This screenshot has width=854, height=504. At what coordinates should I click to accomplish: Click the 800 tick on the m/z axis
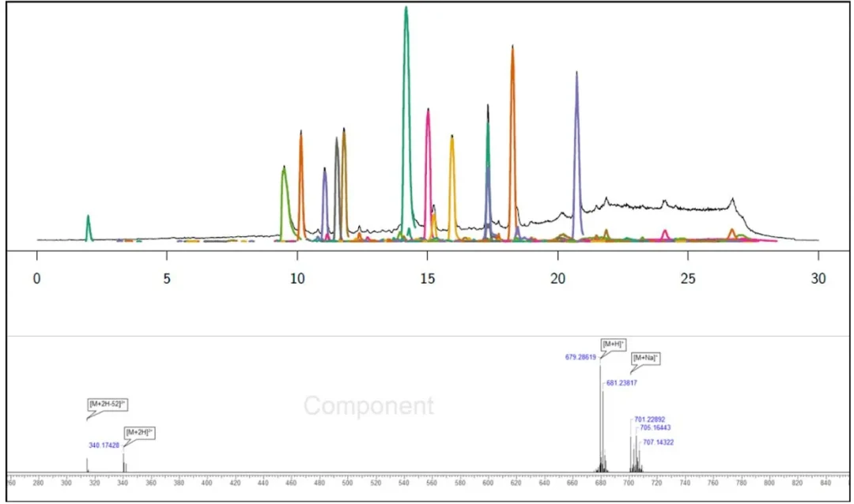click(x=769, y=483)
